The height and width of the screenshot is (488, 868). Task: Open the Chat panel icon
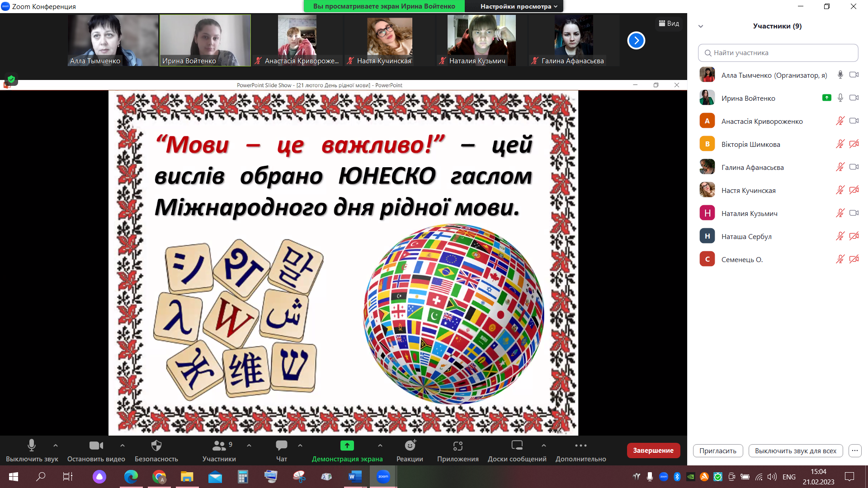pos(281,446)
